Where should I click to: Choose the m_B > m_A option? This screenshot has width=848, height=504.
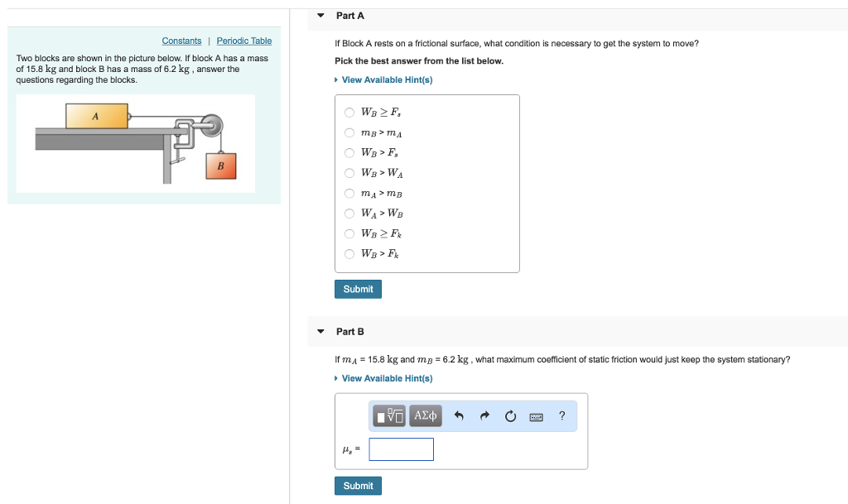[x=349, y=132]
